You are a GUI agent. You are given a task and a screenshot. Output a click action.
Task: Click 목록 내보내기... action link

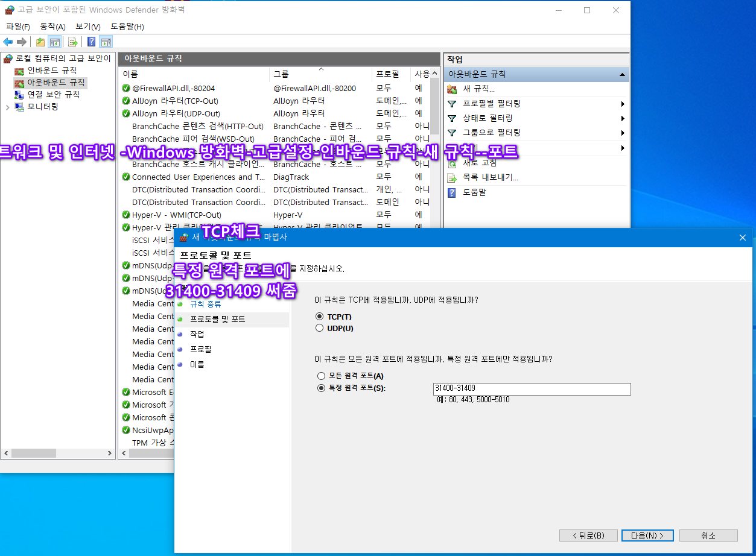click(491, 177)
